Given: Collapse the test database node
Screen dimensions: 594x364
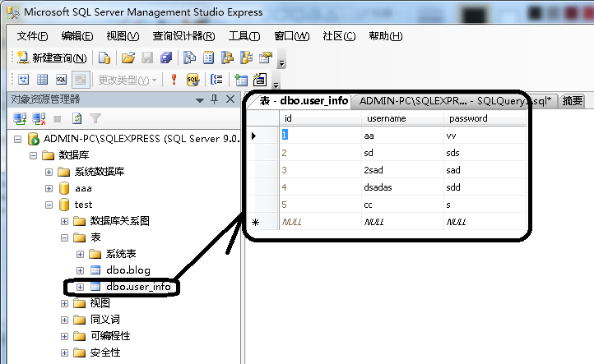Looking at the screenshot, I should click(49, 205).
